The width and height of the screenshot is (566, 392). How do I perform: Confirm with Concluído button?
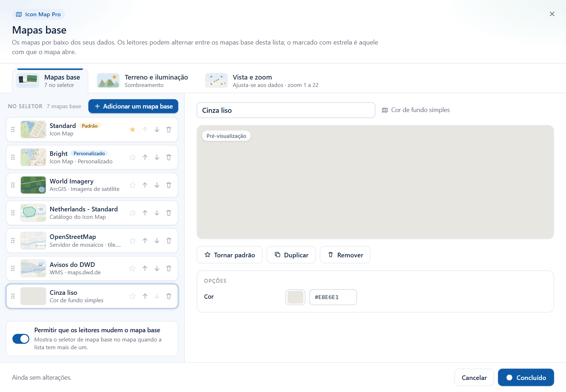[x=526, y=378]
